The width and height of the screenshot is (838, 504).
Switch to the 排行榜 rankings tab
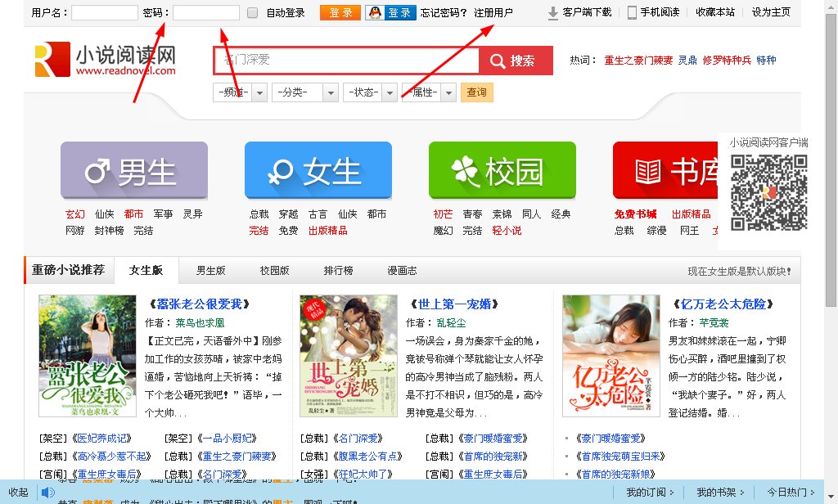pos(338,270)
